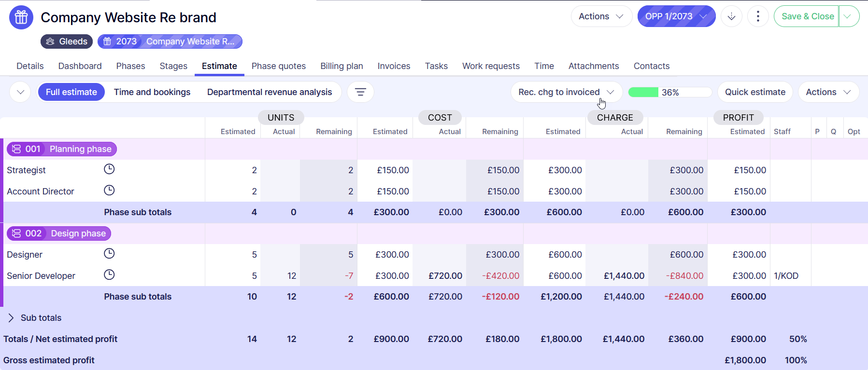Click the 36% green progress bar

(669, 92)
